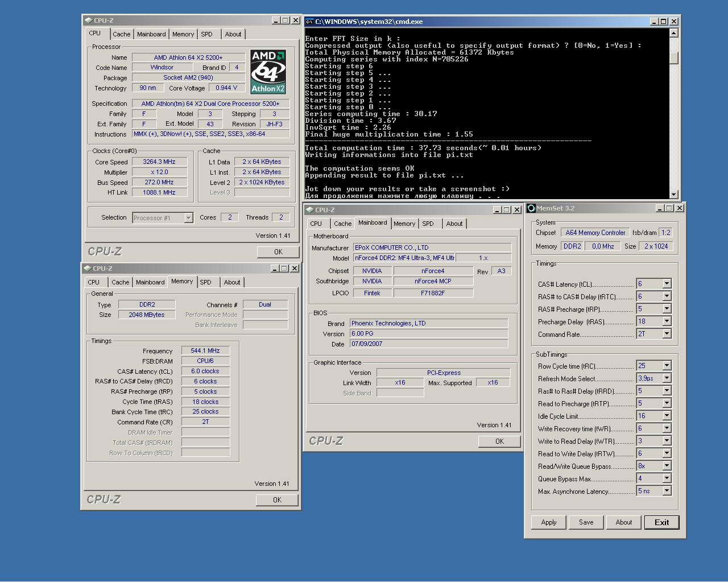This screenshot has height=586, width=728.
Task: Switch to About tab in top CPU-Z window
Action: [x=233, y=34]
